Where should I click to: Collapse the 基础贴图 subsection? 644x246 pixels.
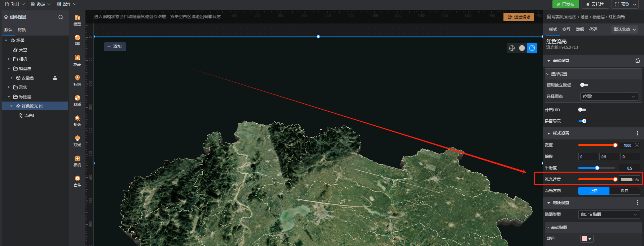(548, 228)
